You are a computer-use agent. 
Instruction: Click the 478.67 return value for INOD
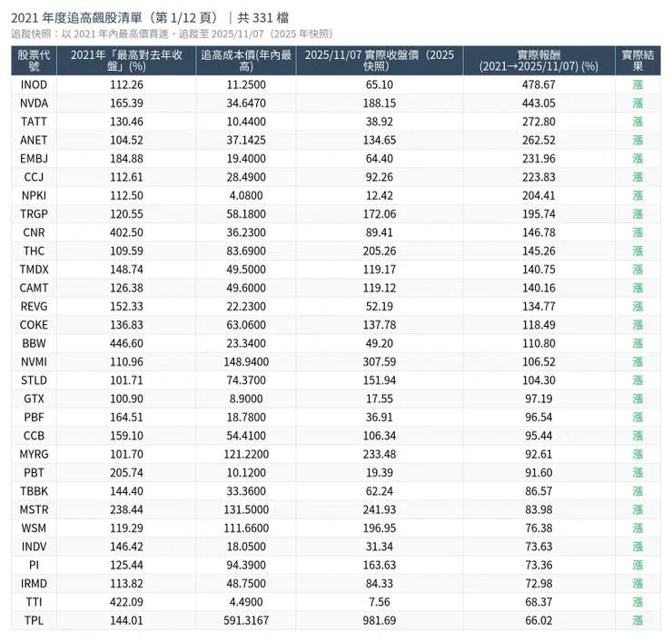539,84
